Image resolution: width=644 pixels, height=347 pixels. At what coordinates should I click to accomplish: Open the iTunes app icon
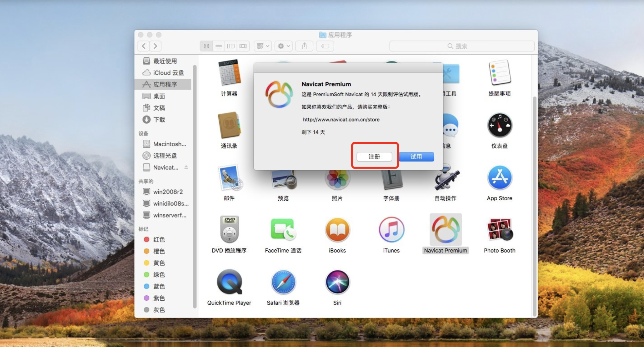click(x=392, y=230)
